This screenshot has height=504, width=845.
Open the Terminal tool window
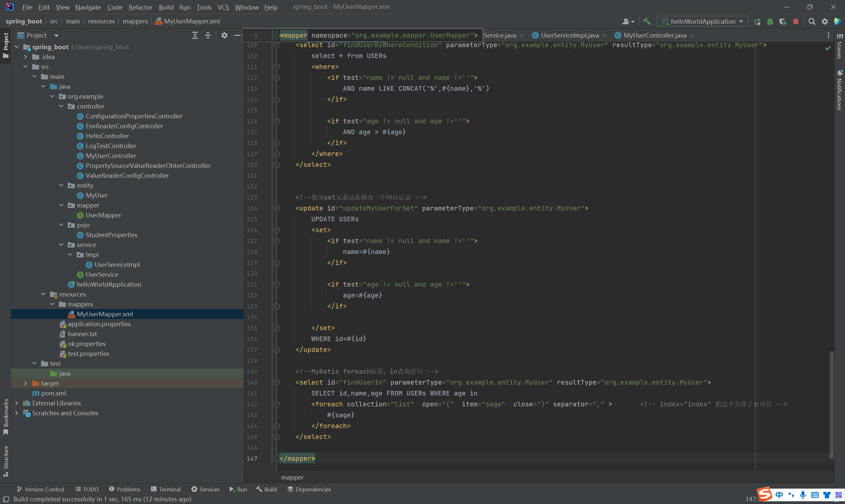coord(166,489)
